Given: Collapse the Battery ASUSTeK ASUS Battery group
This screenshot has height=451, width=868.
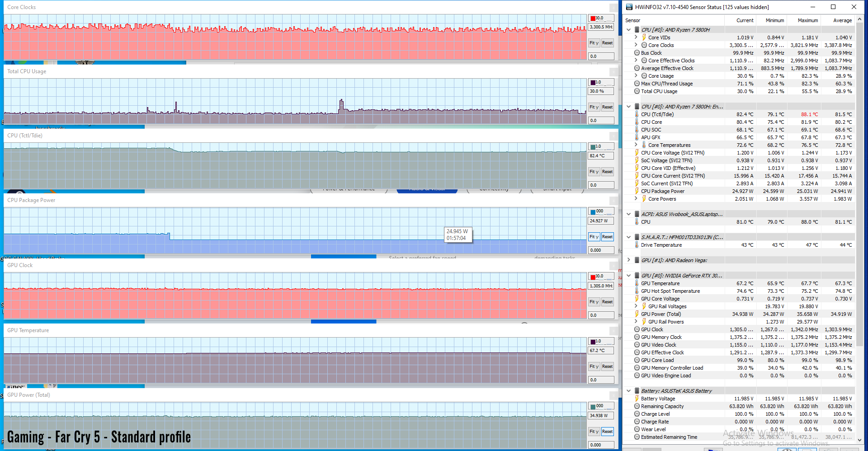Looking at the screenshot, I should pos(628,391).
